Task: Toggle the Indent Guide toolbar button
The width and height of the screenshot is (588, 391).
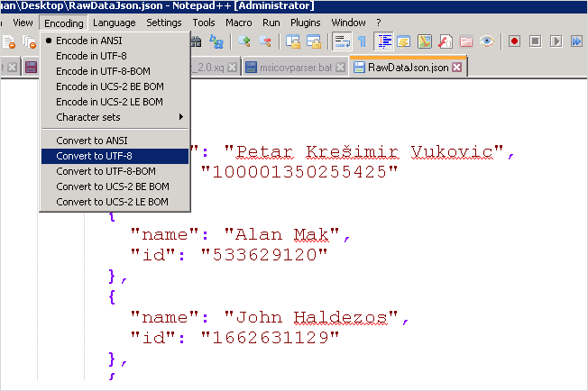Action: tap(383, 41)
